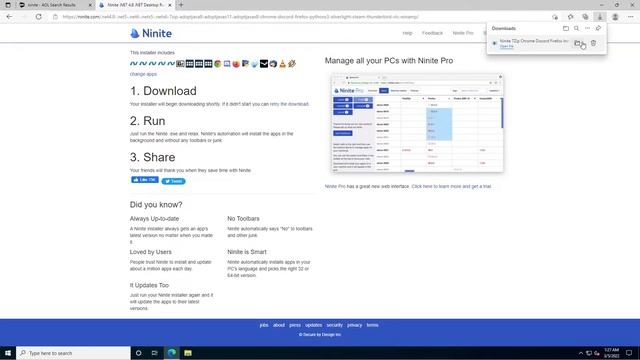The width and height of the screenshot is (640, 360).
Task: Open the Feedback menu link
Action: point(432,33)
